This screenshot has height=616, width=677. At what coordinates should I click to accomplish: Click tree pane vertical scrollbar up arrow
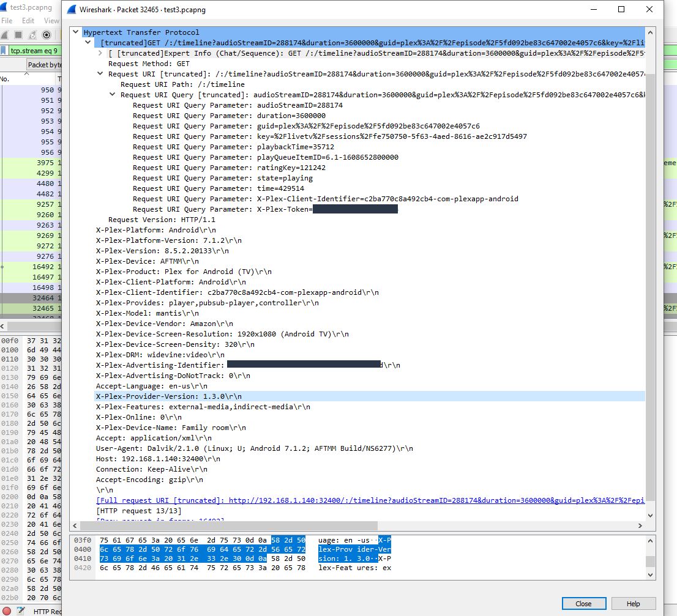coord(650,32)
